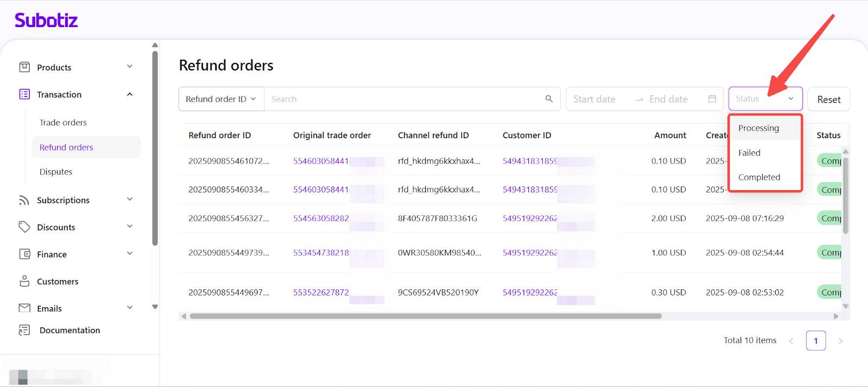The image size is (868, 387).
Task: Select Processing from the status list
Action: (x=758, y=128)
